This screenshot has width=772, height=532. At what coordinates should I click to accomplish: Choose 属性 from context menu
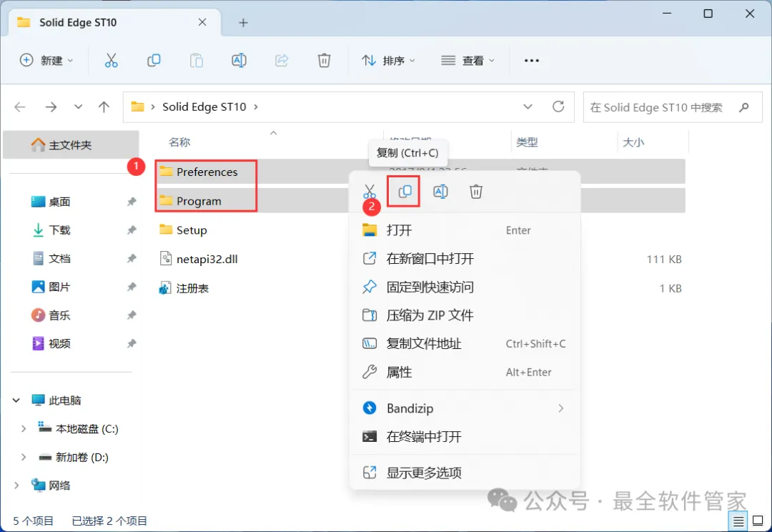pos(465,372)
